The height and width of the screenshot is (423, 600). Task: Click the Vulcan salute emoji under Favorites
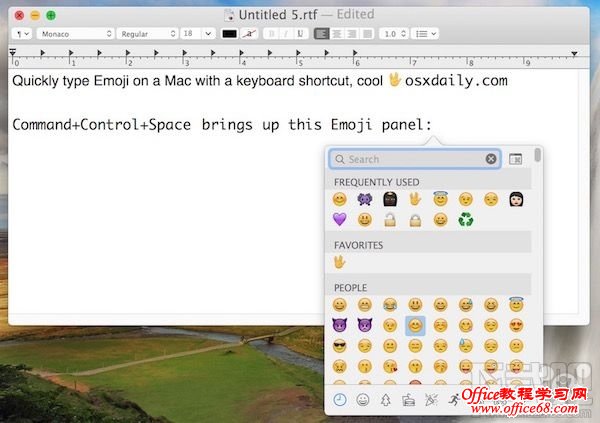pyautogui.click(x=339, y=262)
